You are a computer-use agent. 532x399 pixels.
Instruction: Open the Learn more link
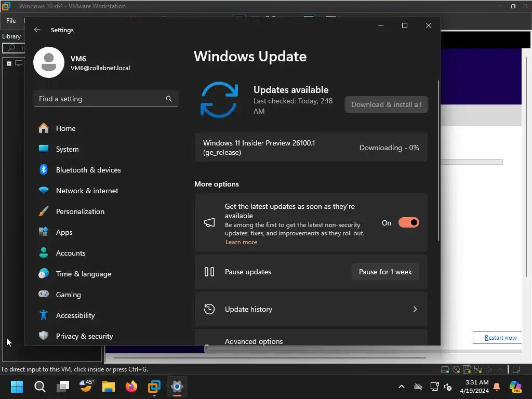pos(241,242)
